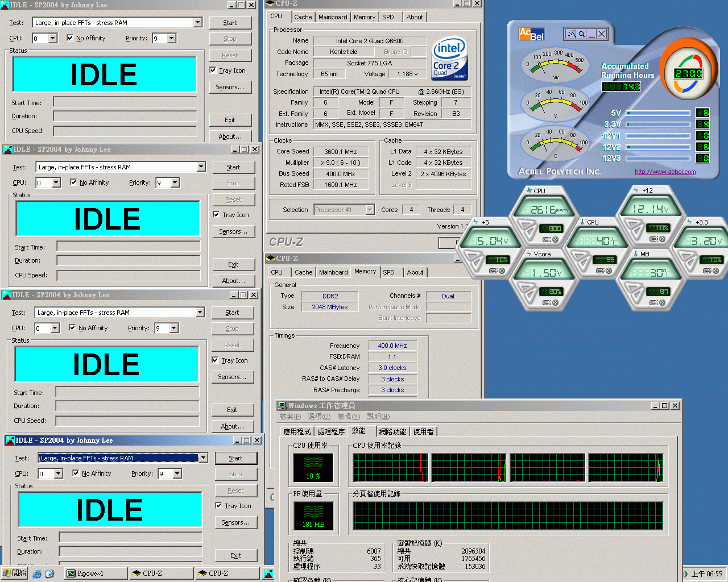Image resolution: width=728 pixels, height=582 pixels.
Task: Click the second quick launch icon beside IE
Action: pyautogui.click(x=49, y=573)
